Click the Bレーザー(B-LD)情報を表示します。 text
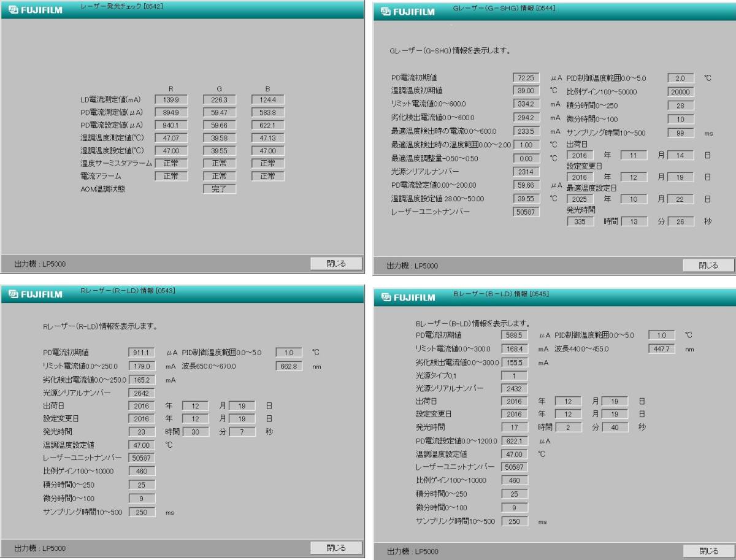736x560 pixels. [473, 323]
